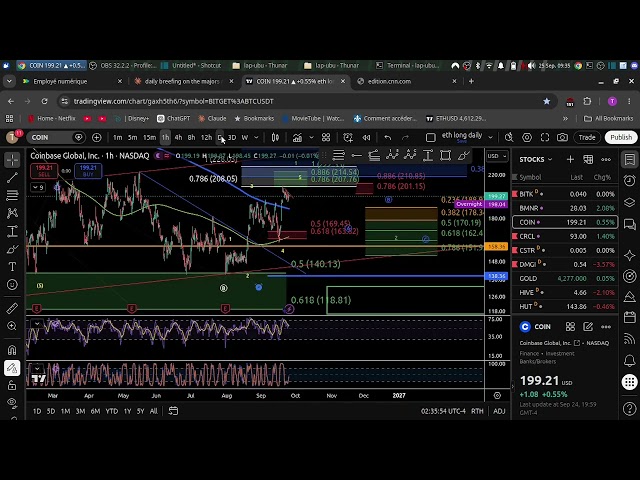This screenshot has height=480, width=640.
Task: Open the Chats panel
Action: [629, 224]
